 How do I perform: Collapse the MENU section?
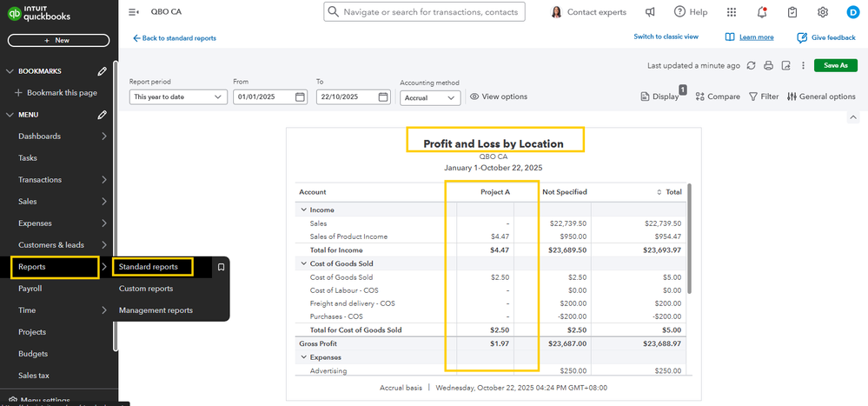tap(9, 115)
